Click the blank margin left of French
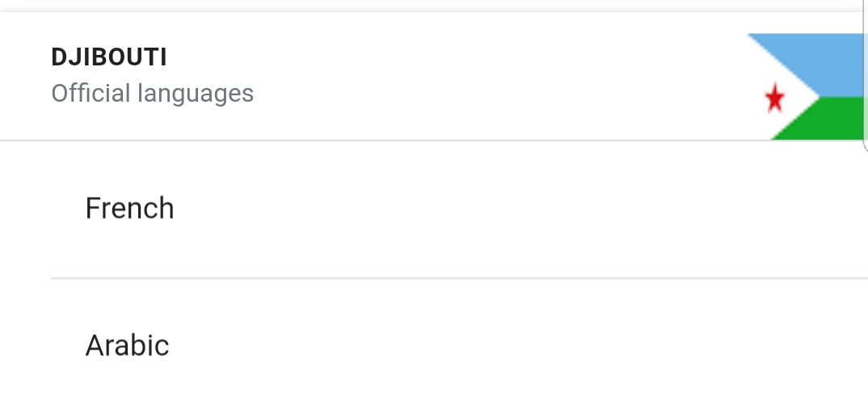 pyautogui.click(x=42, y=209)
